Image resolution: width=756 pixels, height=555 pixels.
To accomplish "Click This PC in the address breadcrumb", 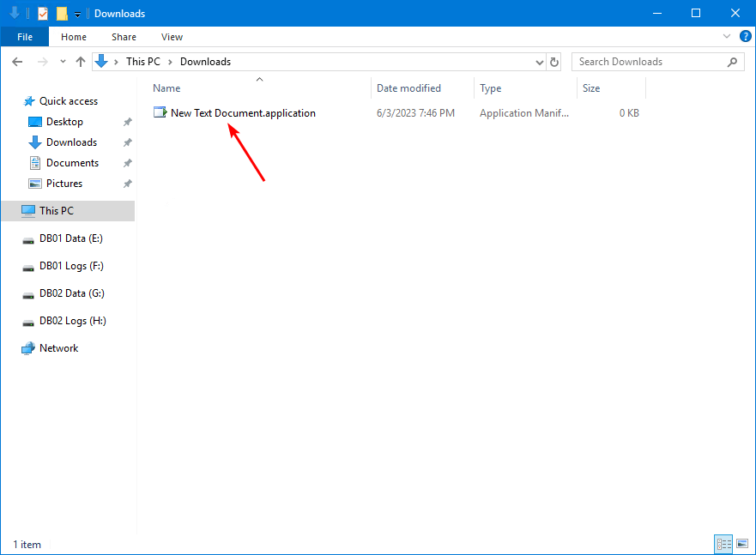I will pos(143,62).
